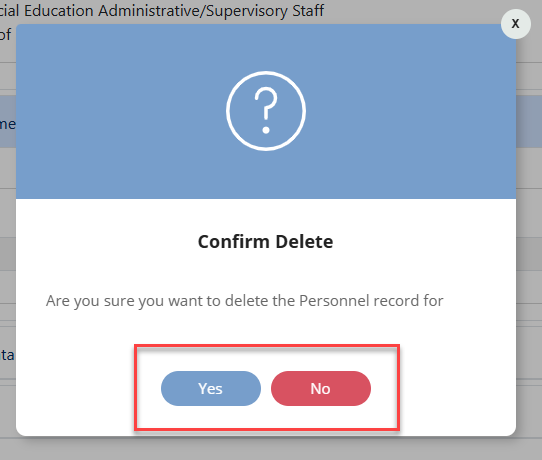Click the gap between Yes and No buttons
The image size is (542, 460).
coord(266,388)
